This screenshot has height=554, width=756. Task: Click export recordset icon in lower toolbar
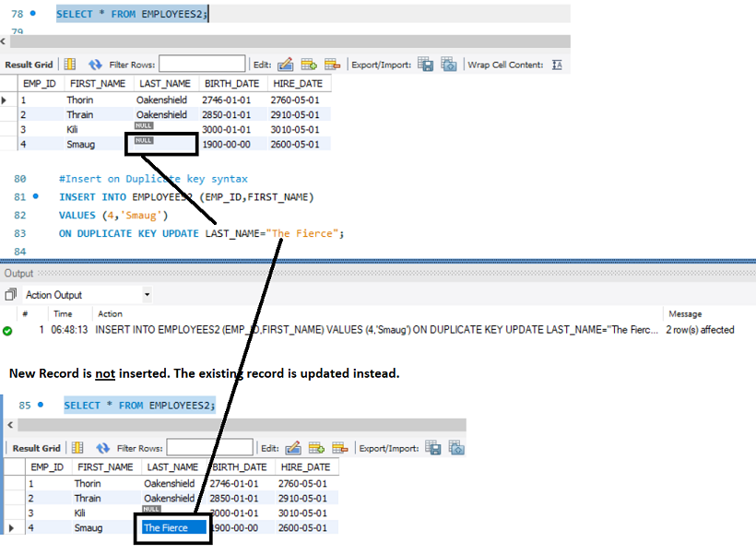tap(433, 447)
